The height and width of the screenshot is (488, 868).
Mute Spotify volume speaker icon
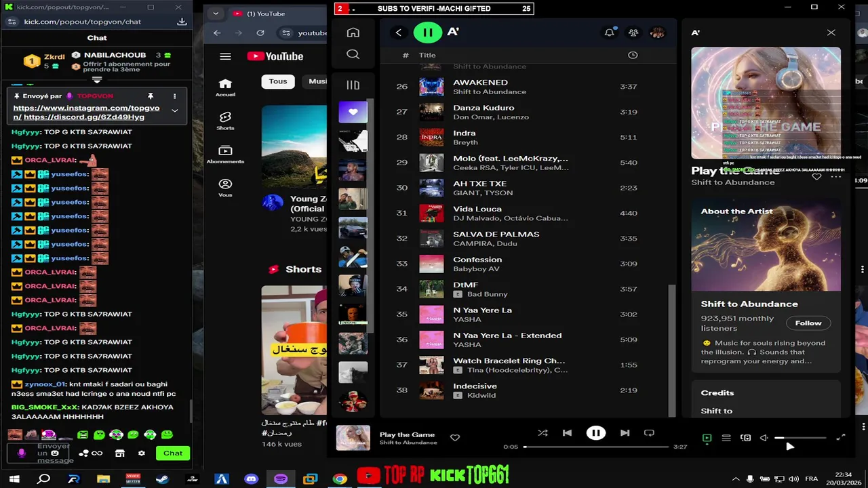[764, 439]
